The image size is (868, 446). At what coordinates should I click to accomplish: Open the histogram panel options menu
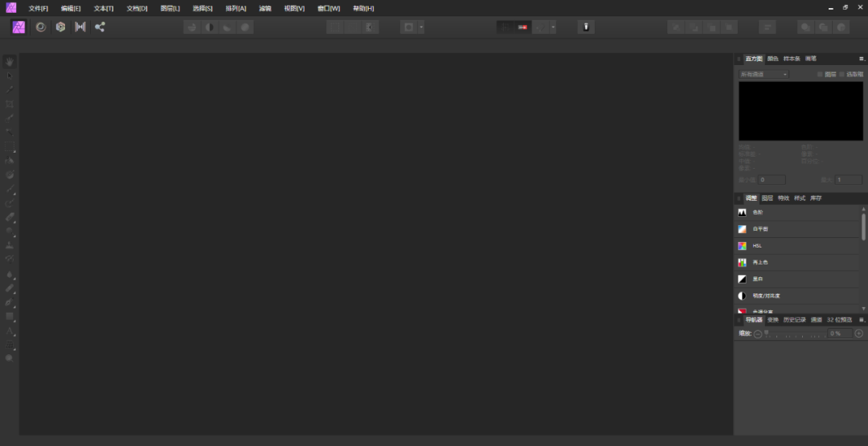862,59
